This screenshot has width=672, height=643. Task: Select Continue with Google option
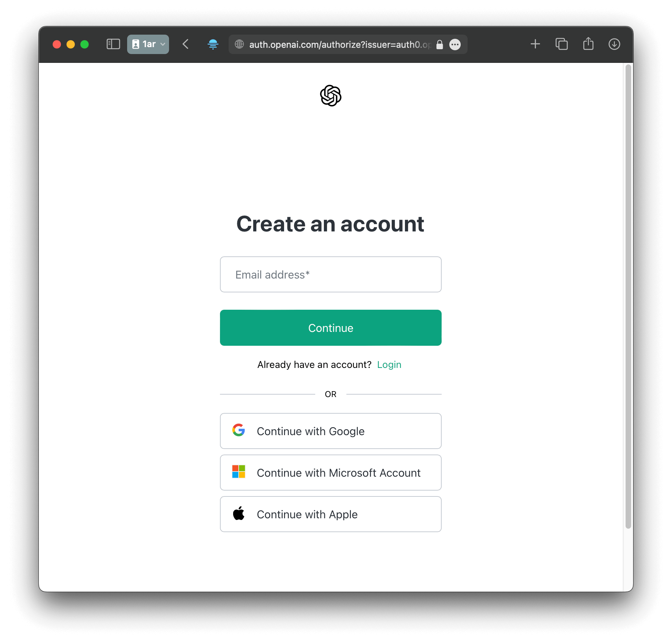coord(330,431)
